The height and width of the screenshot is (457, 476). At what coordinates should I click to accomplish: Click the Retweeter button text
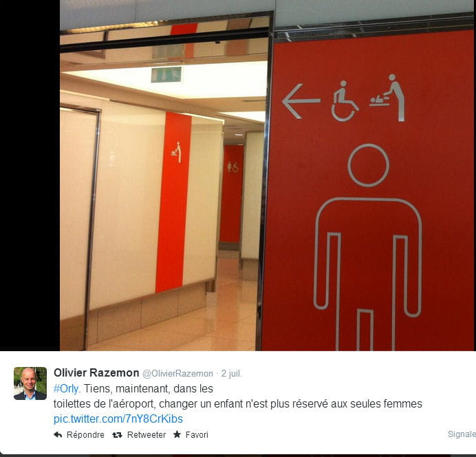click(147, 435)
